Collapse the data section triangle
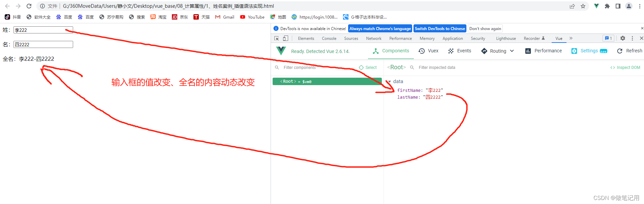 pos(390,81)
